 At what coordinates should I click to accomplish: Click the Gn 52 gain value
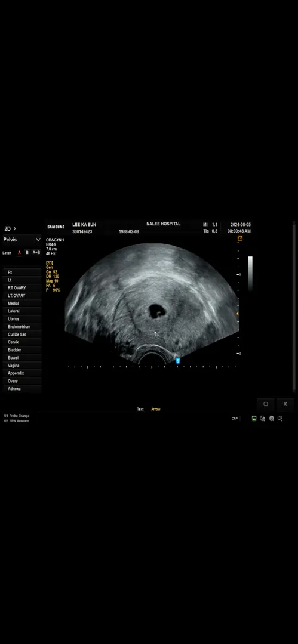[51, 272]
